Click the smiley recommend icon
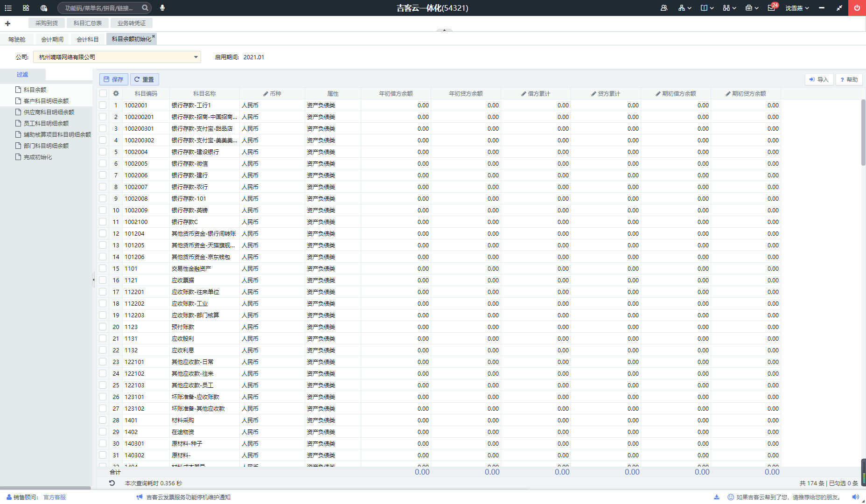Viewport: 866px width, 504px height. [x=731, y=497]
